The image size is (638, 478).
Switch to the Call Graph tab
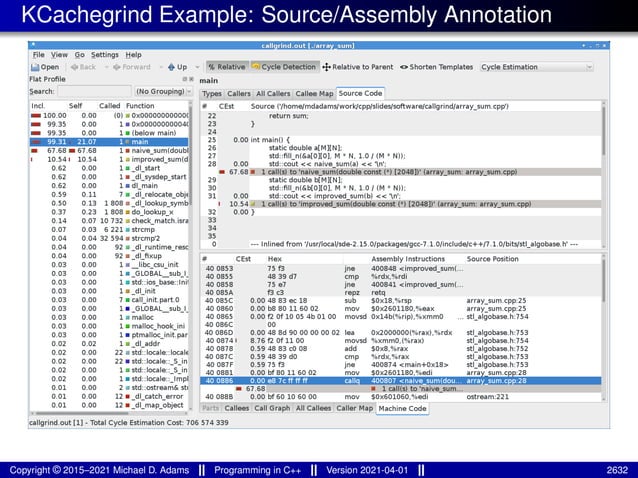272,408
